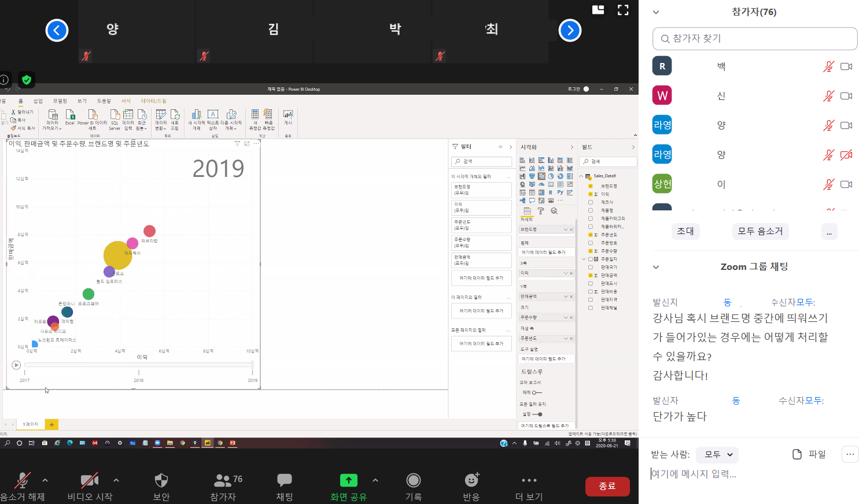The width and height of the screenshot is (859, 504).
Task: Toggle the 교차 보고서 cross-report switch
Action: point(536,392)
